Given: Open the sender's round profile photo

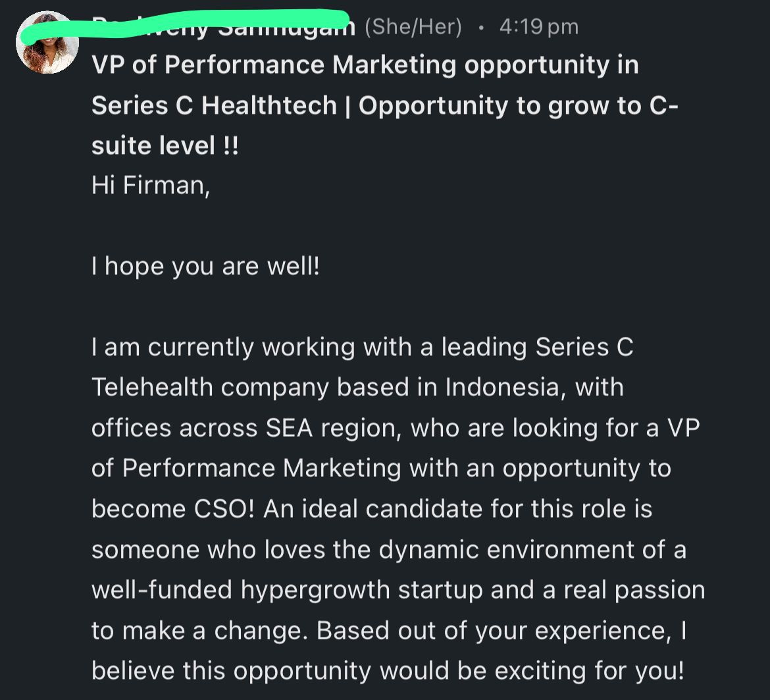Looking at the screenshot, I should [x=47, y=43].
